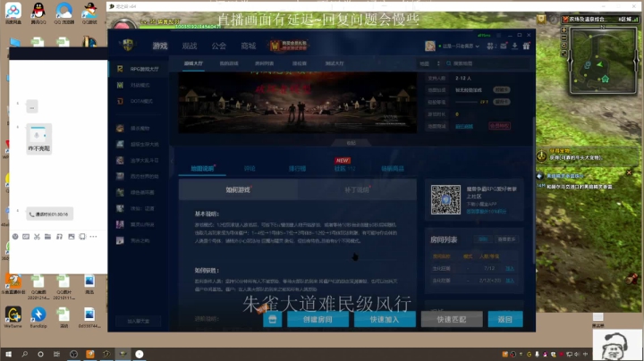Click the blue link under QR code text
Image resolution: width=644 pixels, height=361 pixels.
click(486, 211)
